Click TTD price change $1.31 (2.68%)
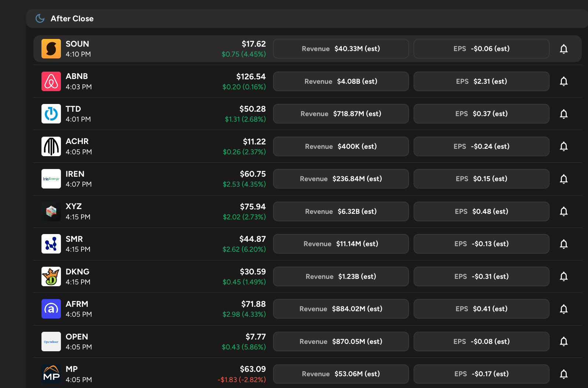This screenshot has height=388, width=588. [x=245, y=119]
